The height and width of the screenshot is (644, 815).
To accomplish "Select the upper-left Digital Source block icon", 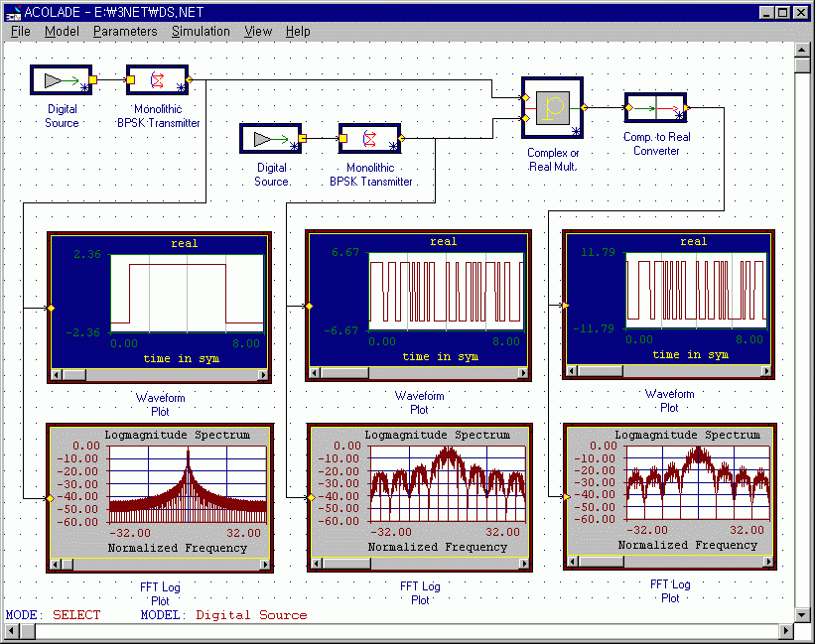I will 61,80.
